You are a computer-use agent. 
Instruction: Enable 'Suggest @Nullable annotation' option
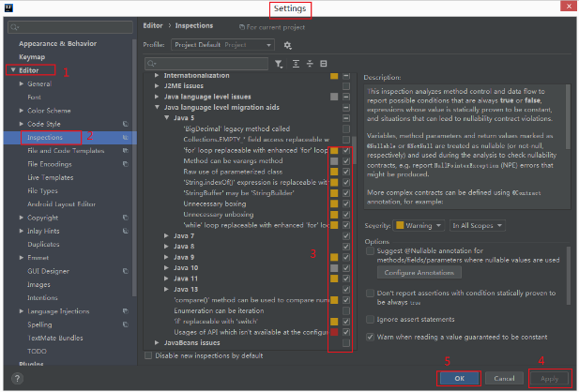click(x=370, y=251)
